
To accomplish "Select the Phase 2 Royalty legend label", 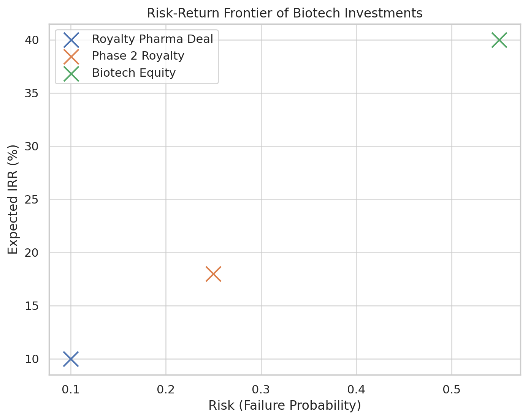I will [x=138, y=56].
